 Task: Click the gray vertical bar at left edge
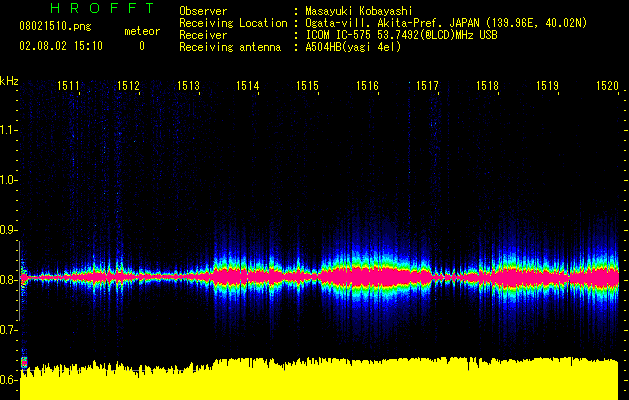coord(19,280)
